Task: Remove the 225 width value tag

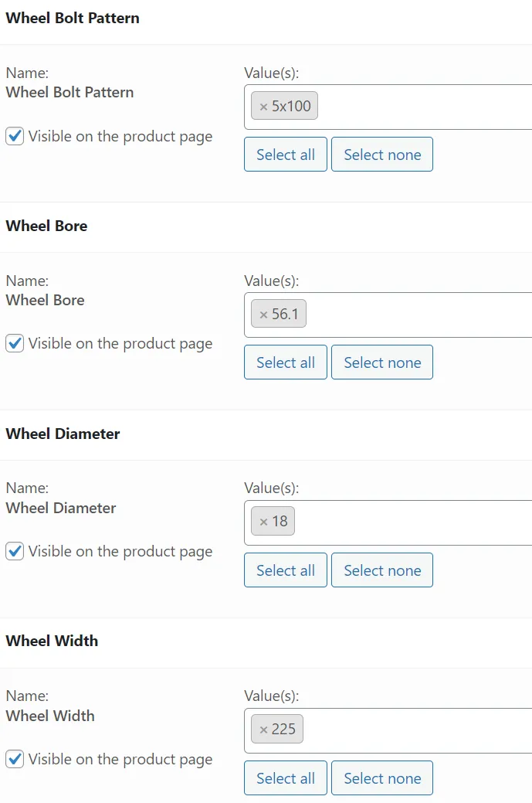Action: click(264, 730)
